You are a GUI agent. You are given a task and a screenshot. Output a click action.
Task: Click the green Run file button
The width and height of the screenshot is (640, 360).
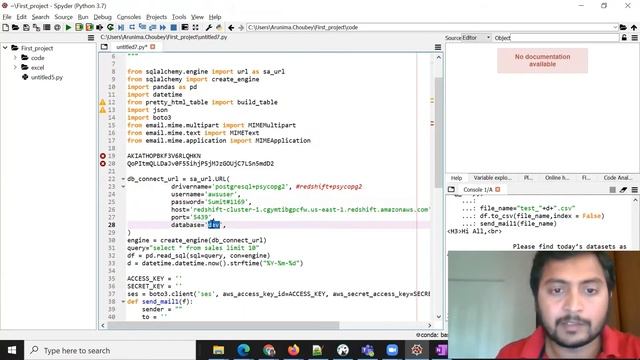(69, 27)
